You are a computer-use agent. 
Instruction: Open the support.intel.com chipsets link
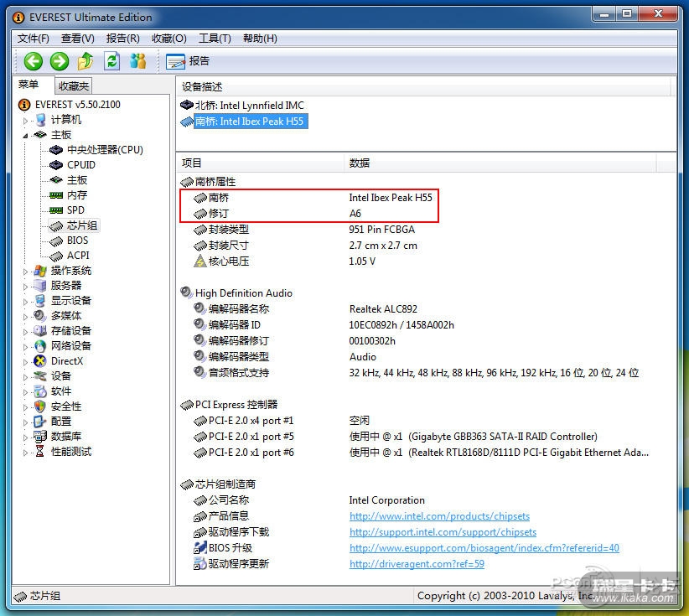(443, 532)
